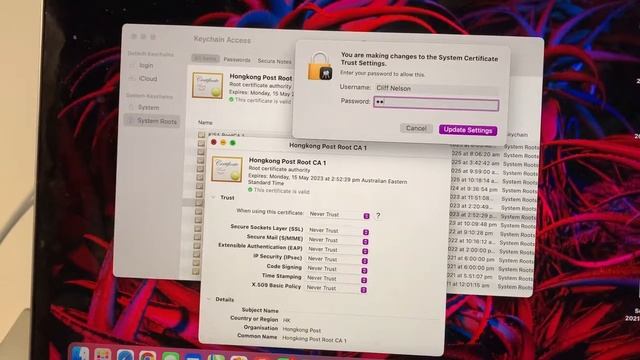Open the 'When using this certificate' dropdown
The height and width of the screenshot is (360, 640).
[x=339, y=215]
